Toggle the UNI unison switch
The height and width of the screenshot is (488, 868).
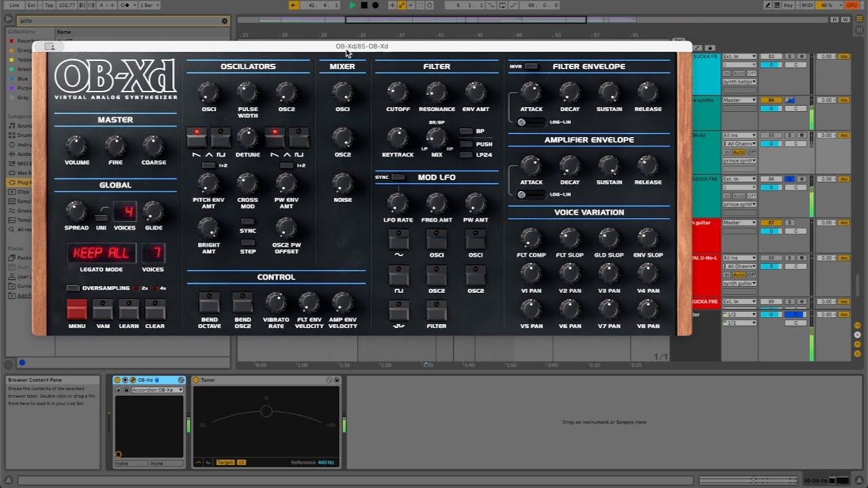[x=101, y=217]
